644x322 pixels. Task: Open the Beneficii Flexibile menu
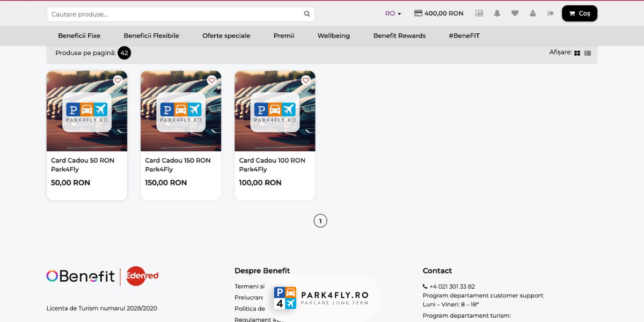151,35
